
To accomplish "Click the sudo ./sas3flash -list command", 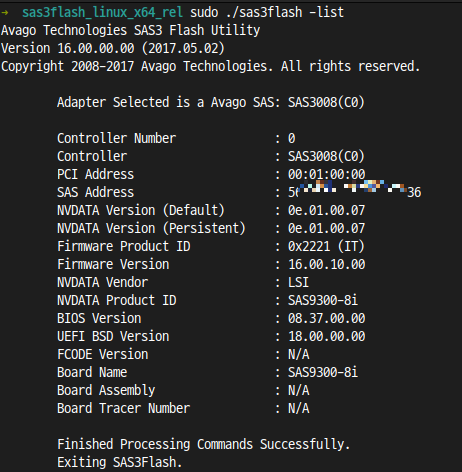I will 267,13.
